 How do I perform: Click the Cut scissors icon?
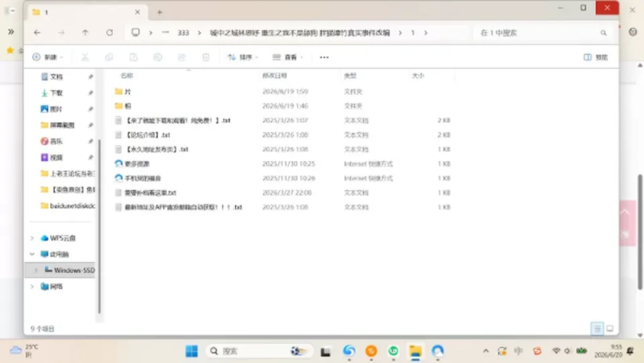point(85,57)
